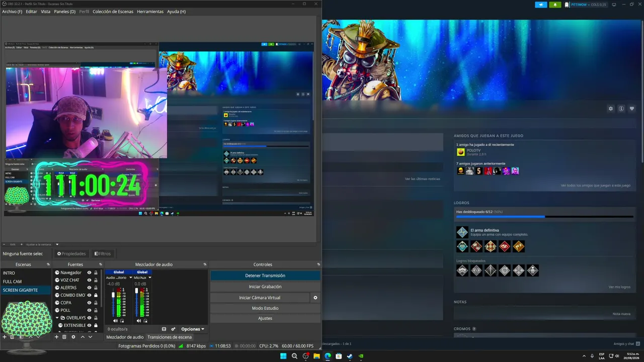Image resolution: width=644 pixels, height=362 pixels.
Task: Open the Editar menu in OBS
Action: coord(31,12)
